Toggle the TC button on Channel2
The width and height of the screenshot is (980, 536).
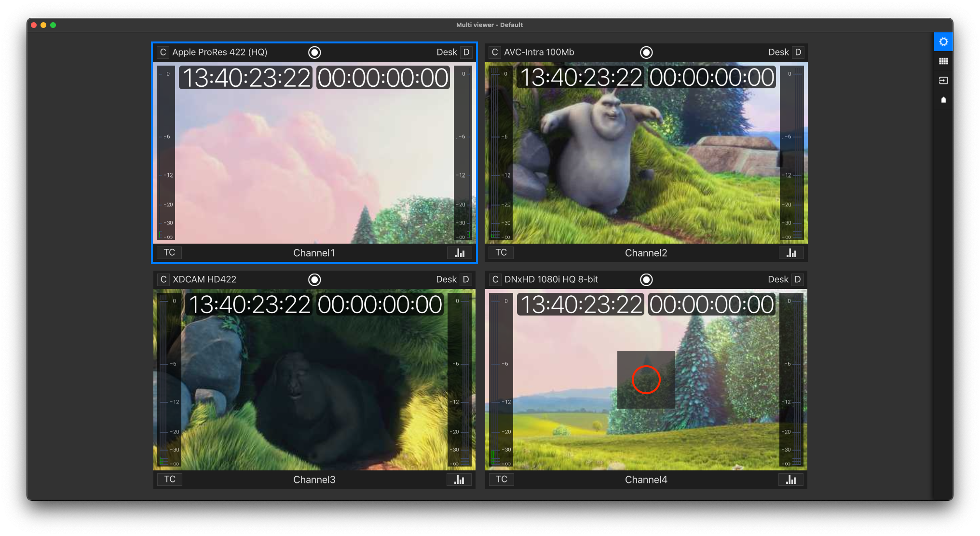(x=501, y=252)
